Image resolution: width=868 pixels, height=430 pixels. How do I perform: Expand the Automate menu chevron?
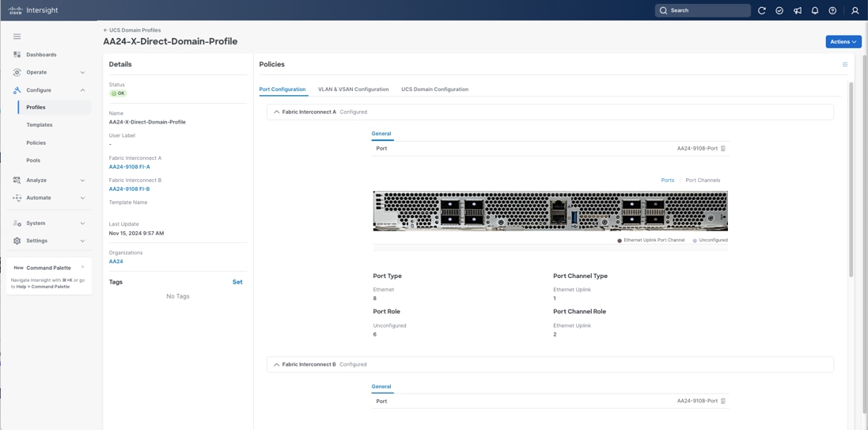(82, 197)
